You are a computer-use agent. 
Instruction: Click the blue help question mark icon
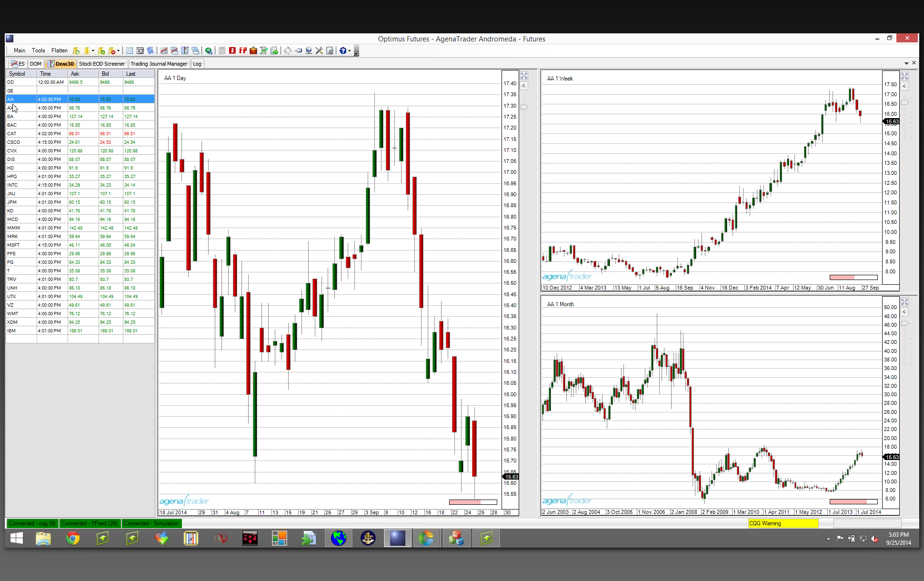click(342, 50)
